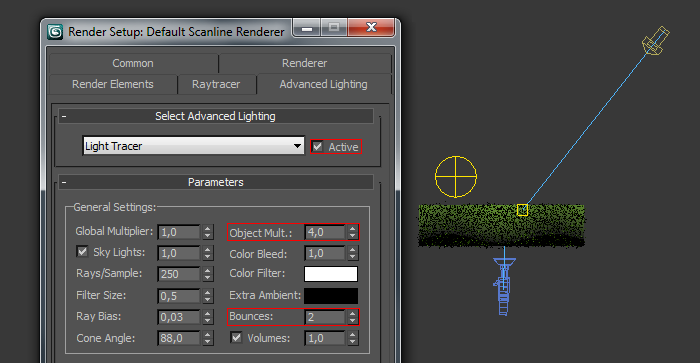Open the black Extra Ambient swatch
This screenshot has height=363, width=700.
point(331,296)
